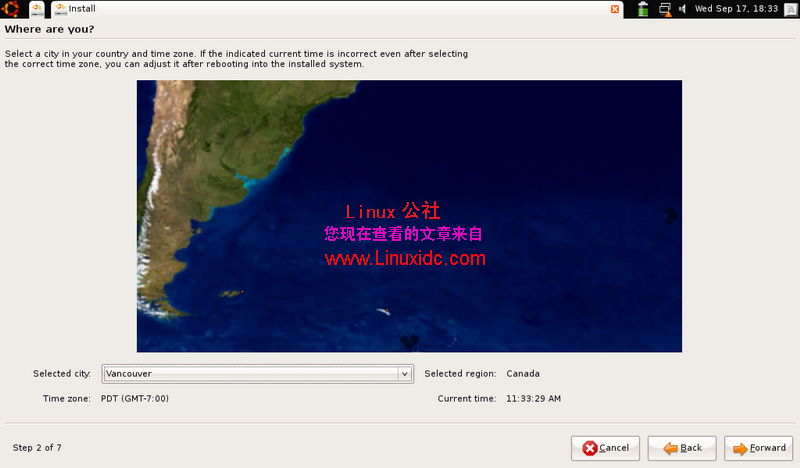Select the Install window tab in the panel
This screenshot has width=800, height=468.
pyautogui.click(x=337, y=9)
